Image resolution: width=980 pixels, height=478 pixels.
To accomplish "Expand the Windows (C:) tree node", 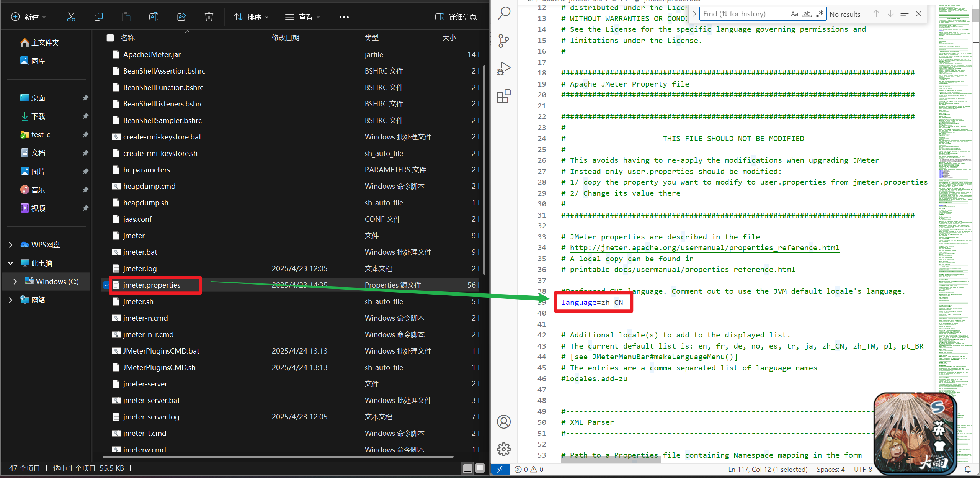I will pos(15,282).
